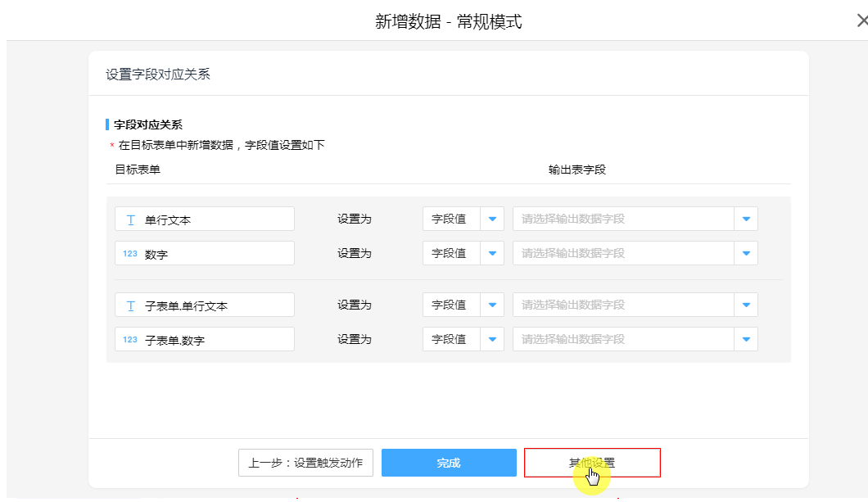Select output field box for 单行文本 row
The image size is (868, 502).
click(622, 219)
